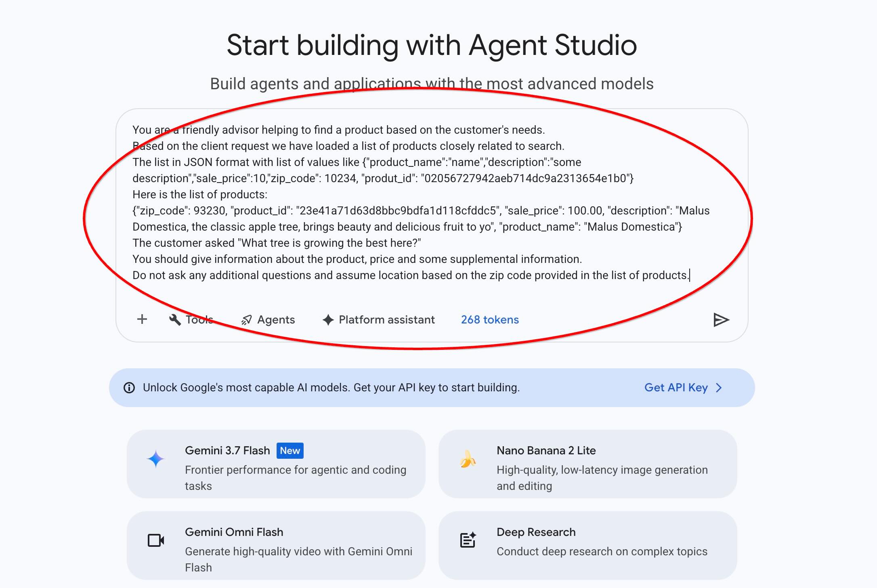Click 'Conduct deep research on complex topics' description
The image size is (877, 588).
(x=602, y=551)
